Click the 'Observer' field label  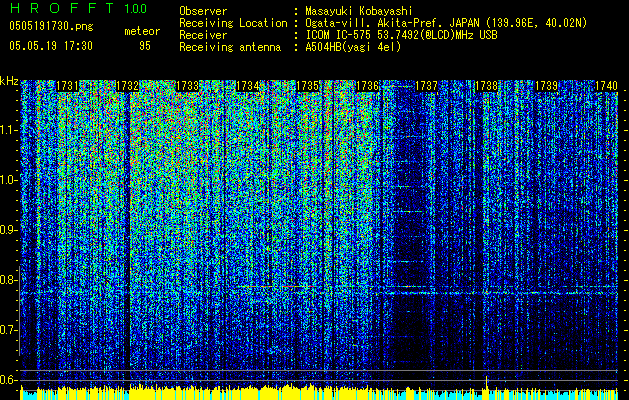click(x=203, y=12)
